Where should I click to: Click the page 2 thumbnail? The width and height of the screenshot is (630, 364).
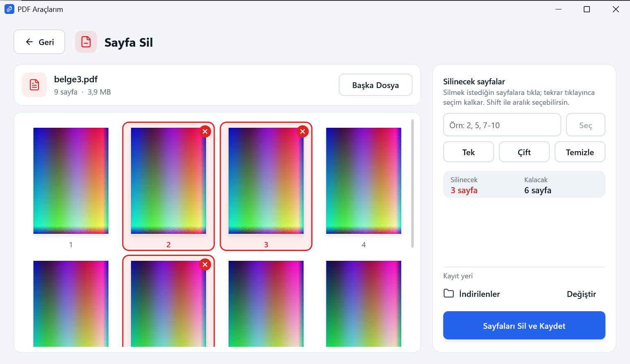pos(168,181)
